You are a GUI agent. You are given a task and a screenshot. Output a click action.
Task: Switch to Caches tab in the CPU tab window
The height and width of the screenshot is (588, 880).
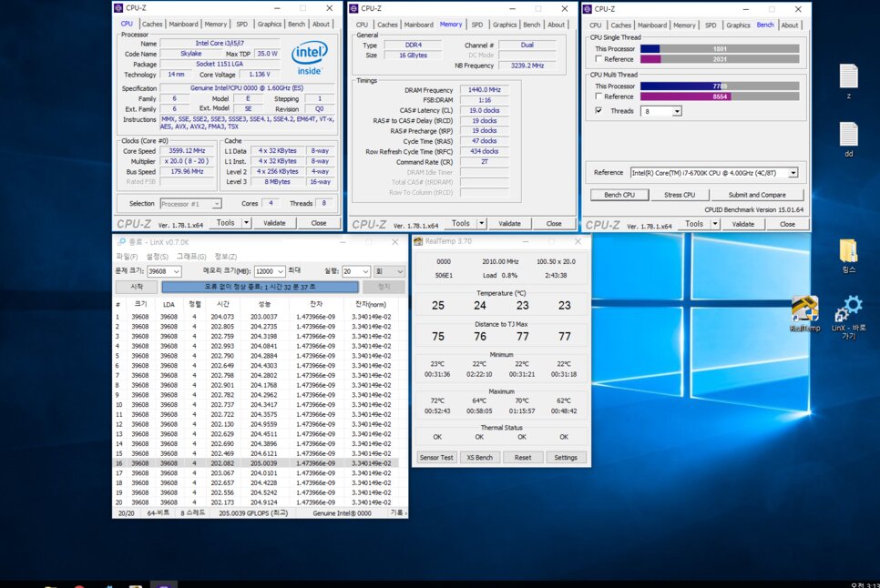tap(151, 24)
